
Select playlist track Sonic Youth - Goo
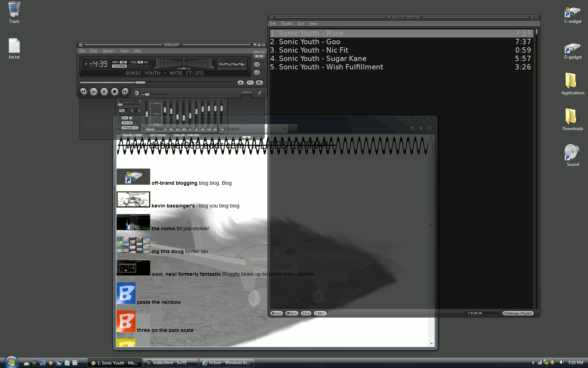click(401, 42)
